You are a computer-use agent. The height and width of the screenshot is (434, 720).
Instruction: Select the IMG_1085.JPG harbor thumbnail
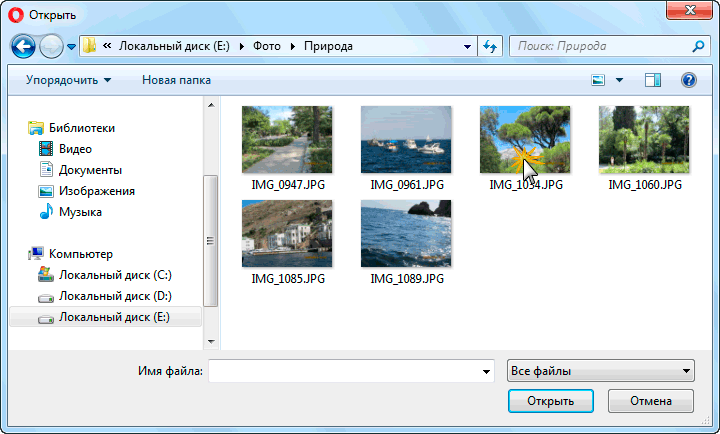pos(287,233)
